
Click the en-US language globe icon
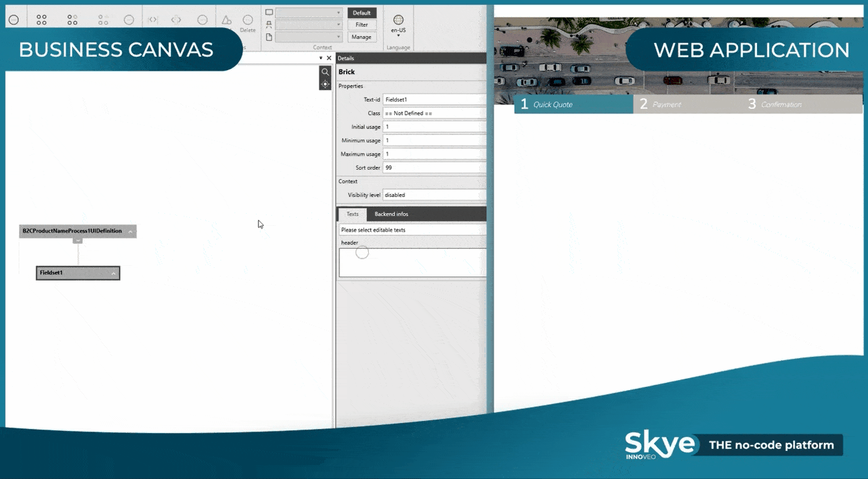(x=398, y=20)
